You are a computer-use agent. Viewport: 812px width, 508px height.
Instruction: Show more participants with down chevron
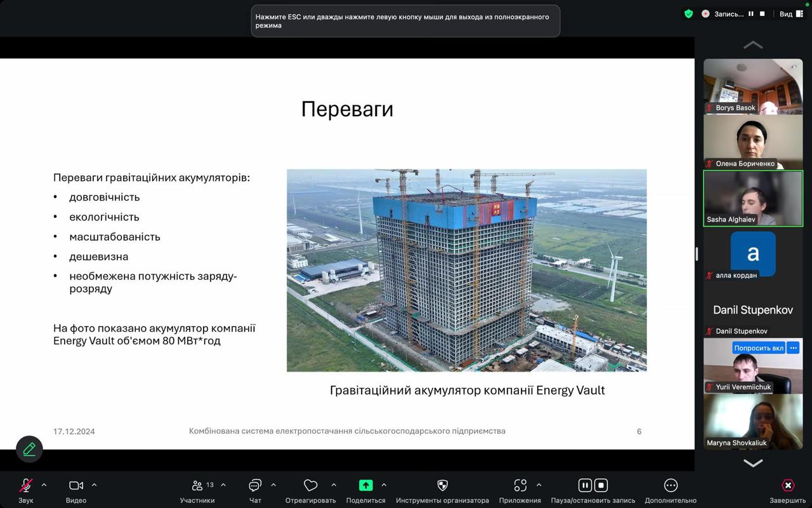[x=753, y=463]
